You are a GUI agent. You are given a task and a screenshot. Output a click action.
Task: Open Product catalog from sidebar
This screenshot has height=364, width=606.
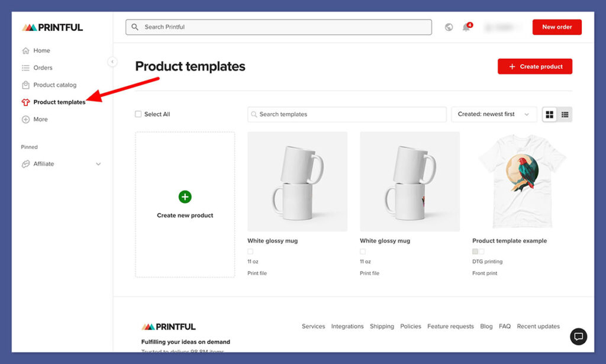54,85
